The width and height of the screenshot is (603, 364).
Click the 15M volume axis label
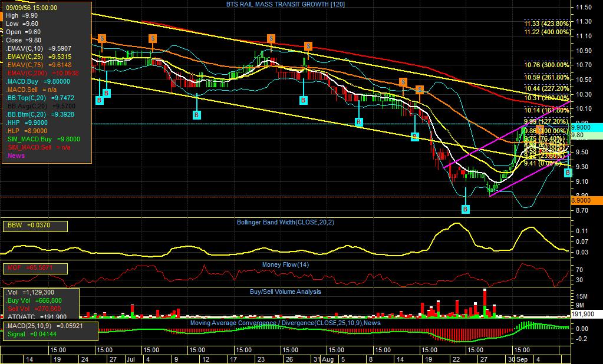pyautogui.click(x=582, y=296)
